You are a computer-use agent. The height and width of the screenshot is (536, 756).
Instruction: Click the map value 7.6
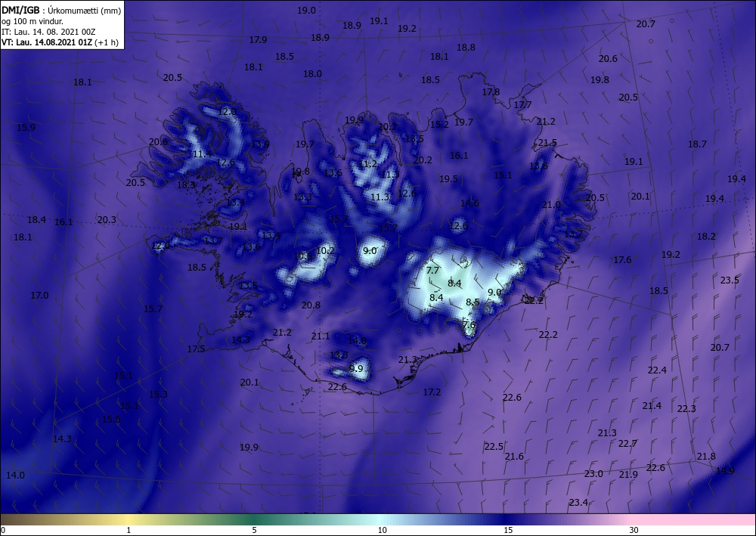(x=469, y=325)
